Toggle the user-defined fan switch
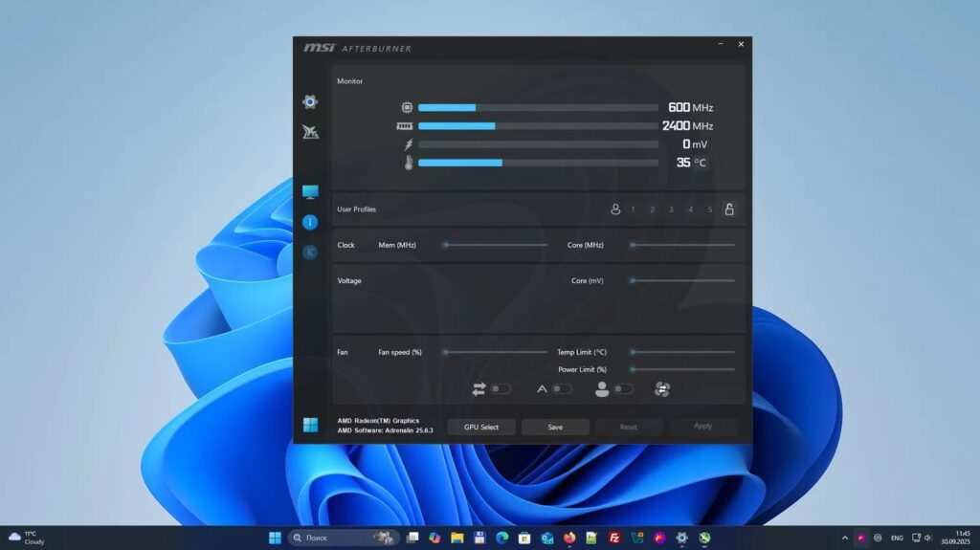This screenshot has width=980, height=550. tap(623, 389)
